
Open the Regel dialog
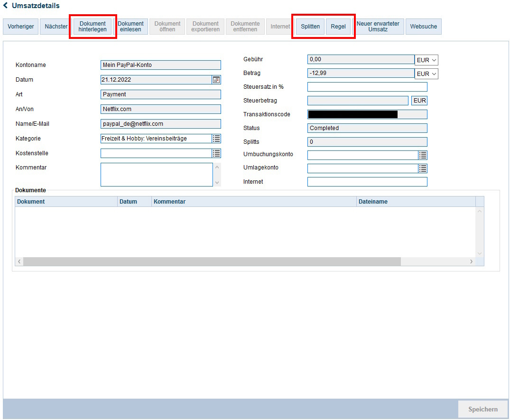pyautogui.click(x=338, y=27)
